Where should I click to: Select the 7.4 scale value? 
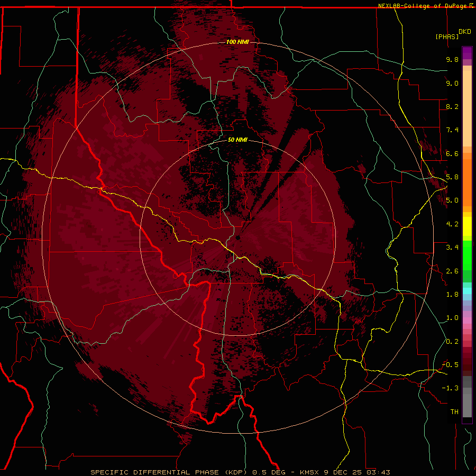tap(452, 130)
